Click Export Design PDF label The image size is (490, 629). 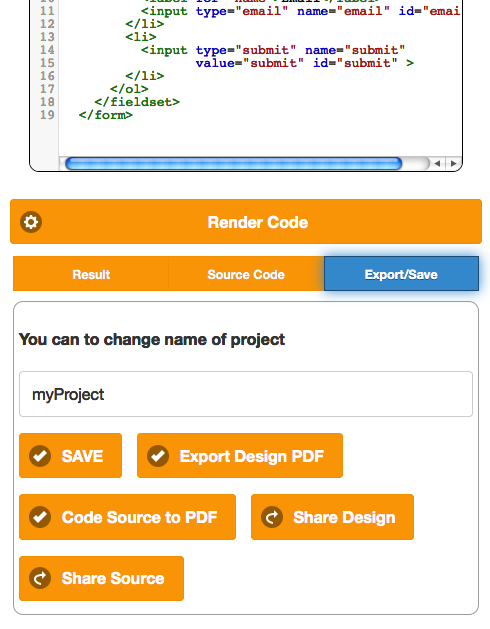252,457
